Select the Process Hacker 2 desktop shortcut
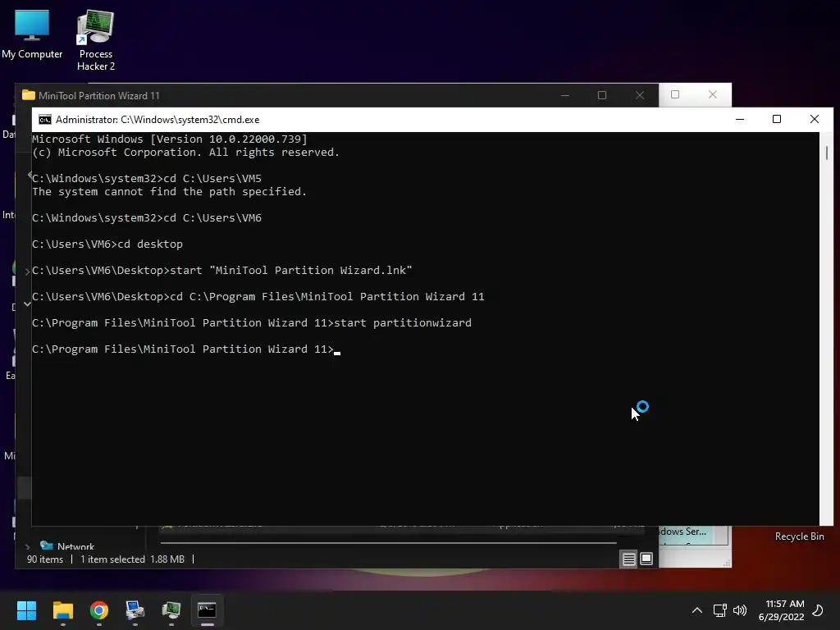840x630 pixels. pos(96,40)
